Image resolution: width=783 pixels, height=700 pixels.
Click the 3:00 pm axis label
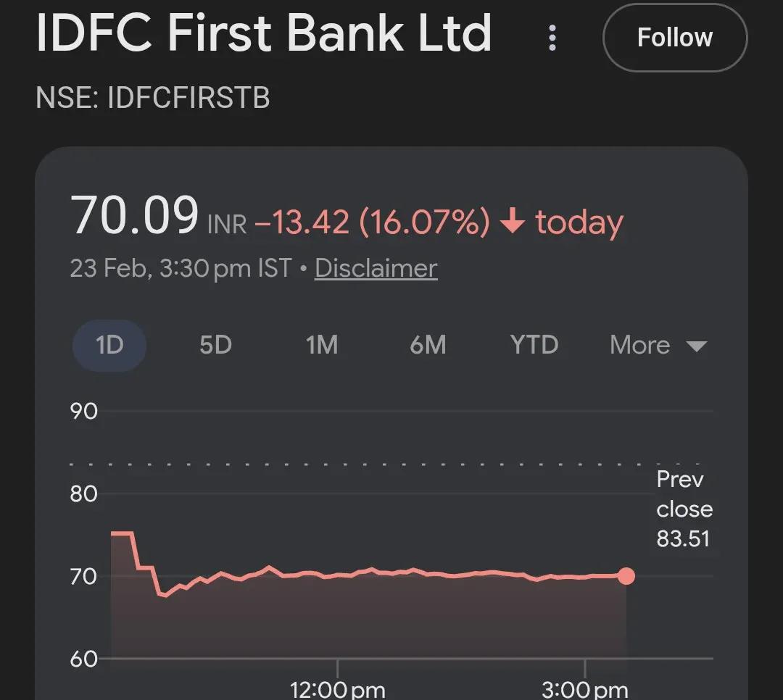(x=584, y=689)
